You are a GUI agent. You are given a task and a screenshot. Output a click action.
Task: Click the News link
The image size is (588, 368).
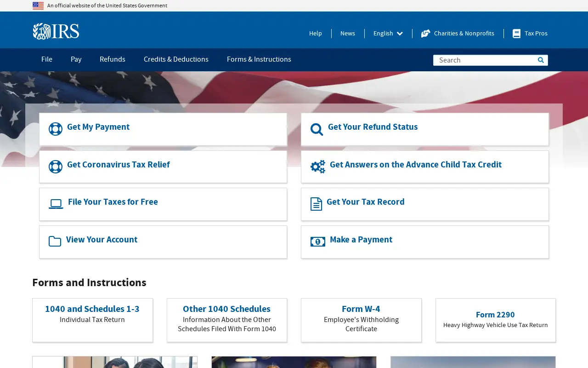coord(348,34)
